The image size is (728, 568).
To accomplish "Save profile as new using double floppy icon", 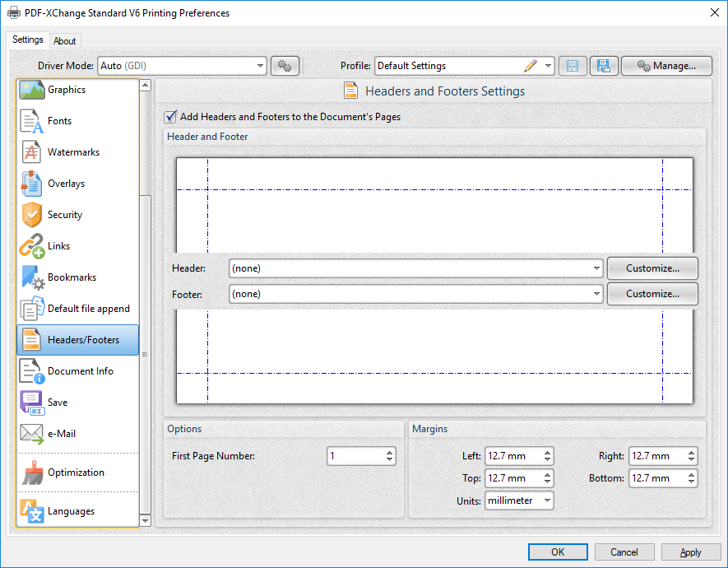I will coord(604,66).
